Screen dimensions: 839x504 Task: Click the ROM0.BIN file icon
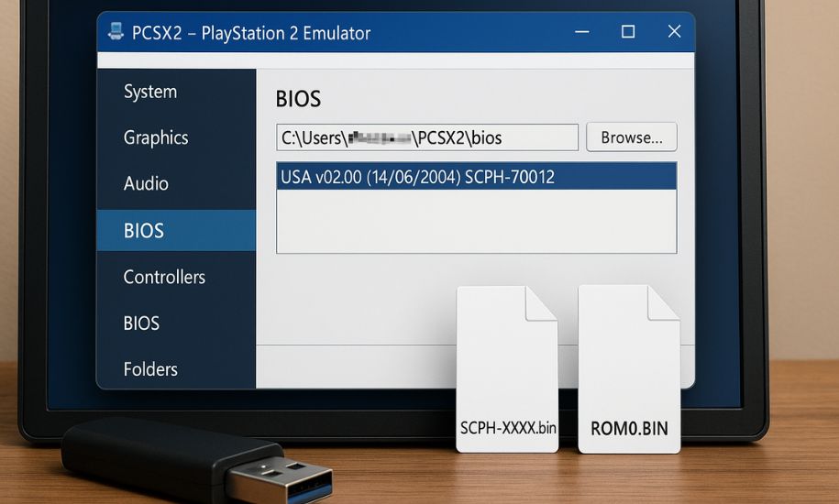629,368
